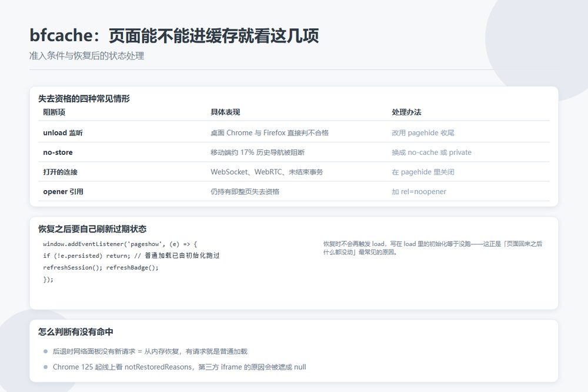The width and height of the screenshot is (588, 392).
Task: Click the bullet starting "后退时网络面板没有新请求"
Action: [150, 351]
